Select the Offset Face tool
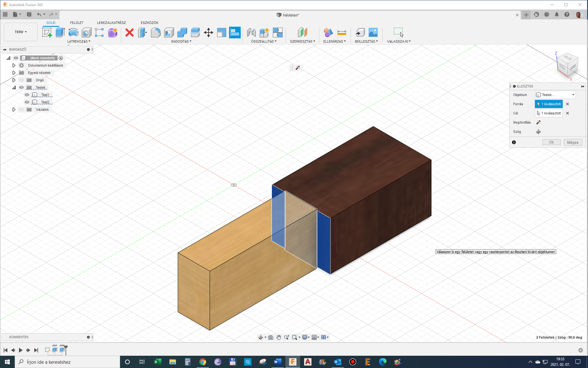This screenshot has width=588, height=368. pos(195,32)
